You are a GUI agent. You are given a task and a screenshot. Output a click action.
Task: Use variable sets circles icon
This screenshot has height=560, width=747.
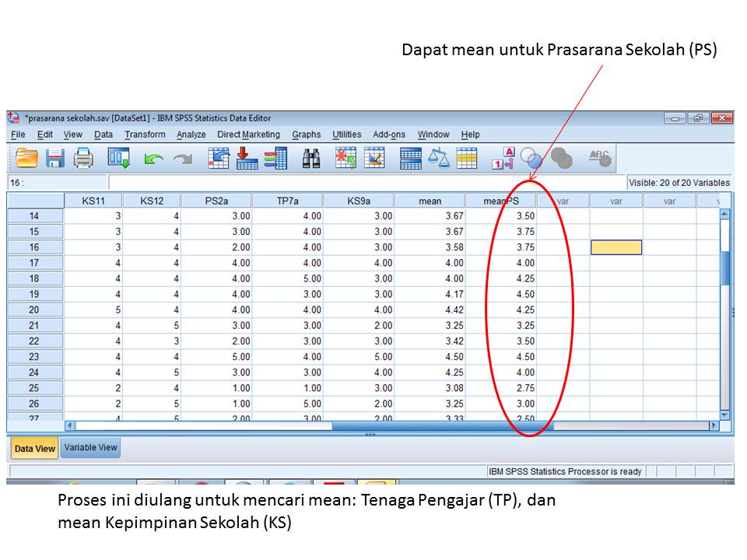pyautogui.click(x=531, y=158)
